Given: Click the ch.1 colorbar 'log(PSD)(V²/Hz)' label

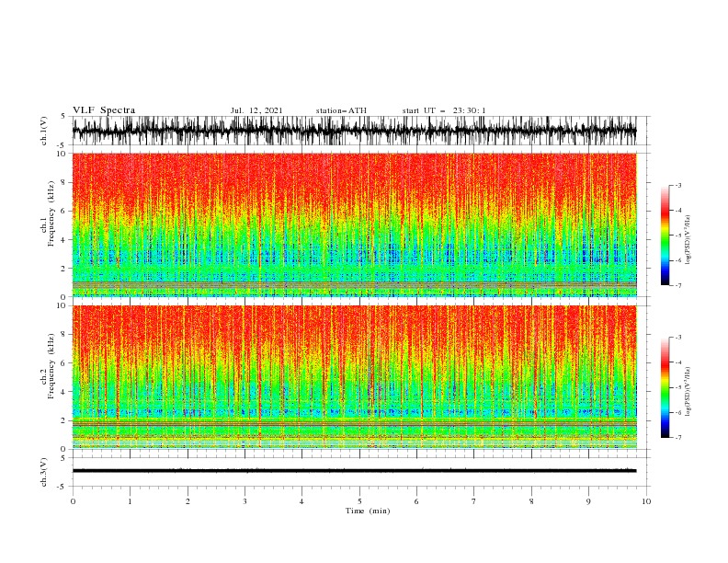Looking at the screenshot, I should click(x=688, y=240).
